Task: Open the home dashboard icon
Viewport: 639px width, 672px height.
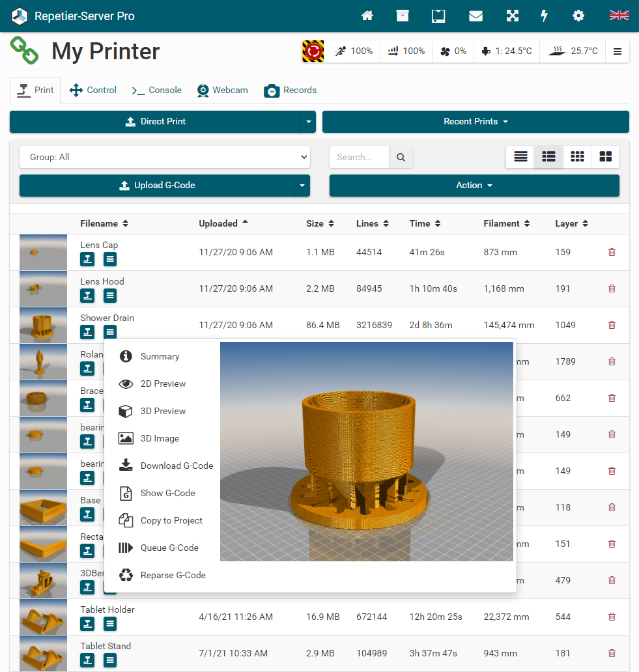Action: click(x=367, y=16)
